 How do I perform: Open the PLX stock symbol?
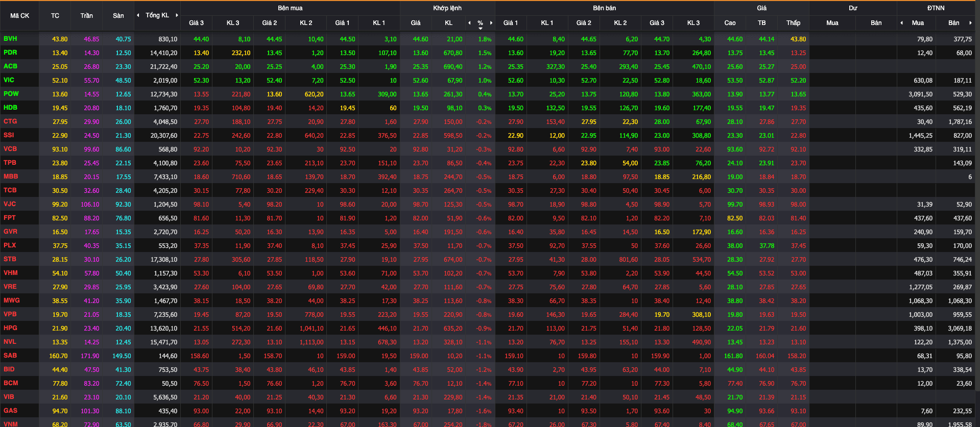[10, 245]
